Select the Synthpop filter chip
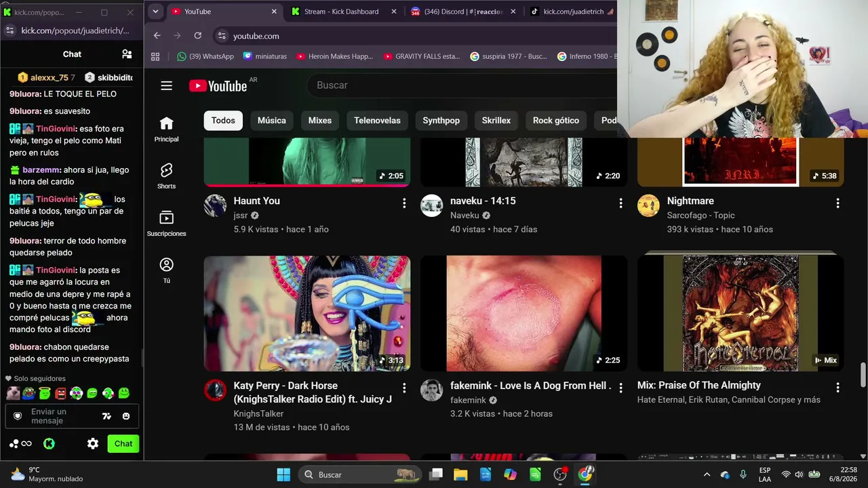The width and height of the screenshot is (868, 488). (x=441, y=121)
